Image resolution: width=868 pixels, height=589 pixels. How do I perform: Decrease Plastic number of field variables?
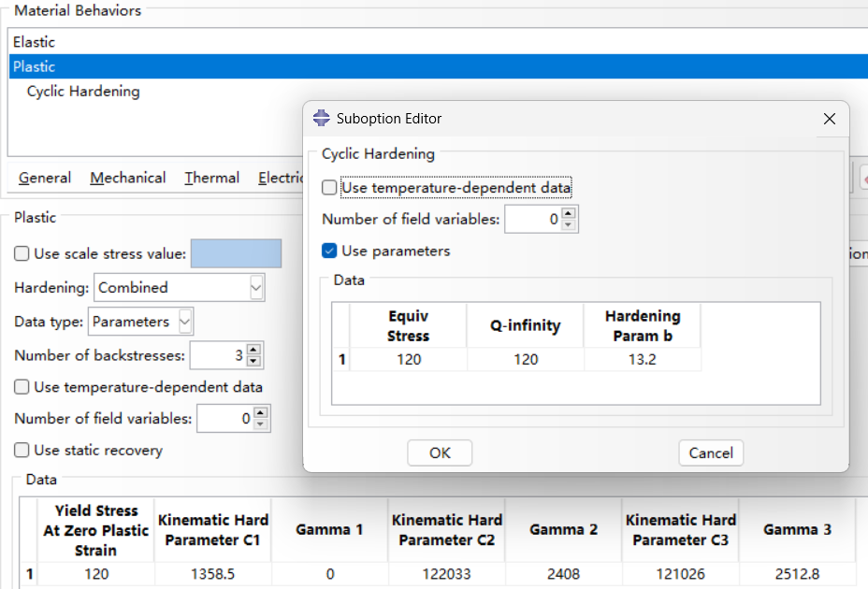pos(261,424)
